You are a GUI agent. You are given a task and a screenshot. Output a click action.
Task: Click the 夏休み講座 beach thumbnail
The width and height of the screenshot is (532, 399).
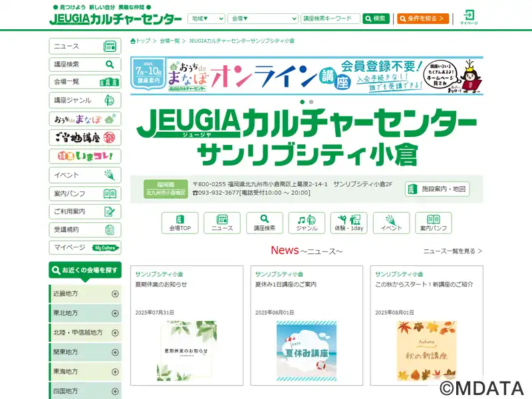pyautogui.click(x=307, y=351)
